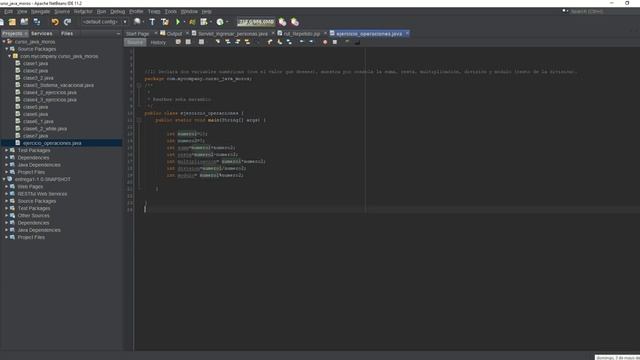This screenshot has height=360, width=640.
Task: Click the find selection icon in editor toolbar
Action: (x=218, y=42)
